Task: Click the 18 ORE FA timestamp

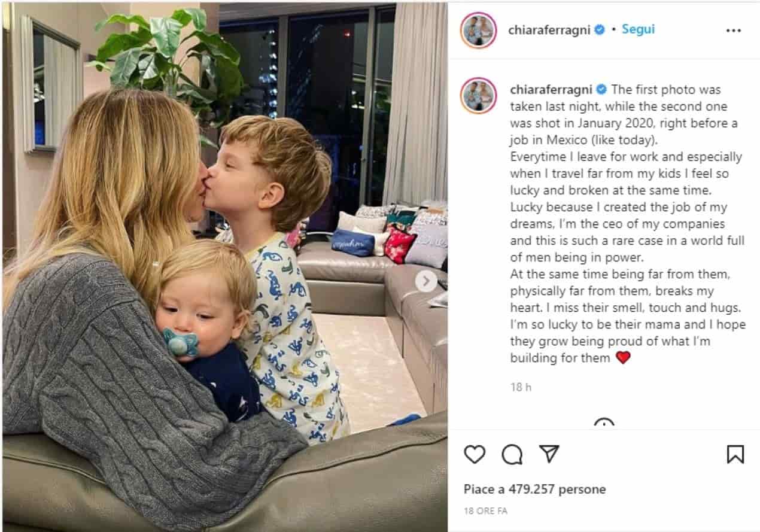Action: point(485,511)
